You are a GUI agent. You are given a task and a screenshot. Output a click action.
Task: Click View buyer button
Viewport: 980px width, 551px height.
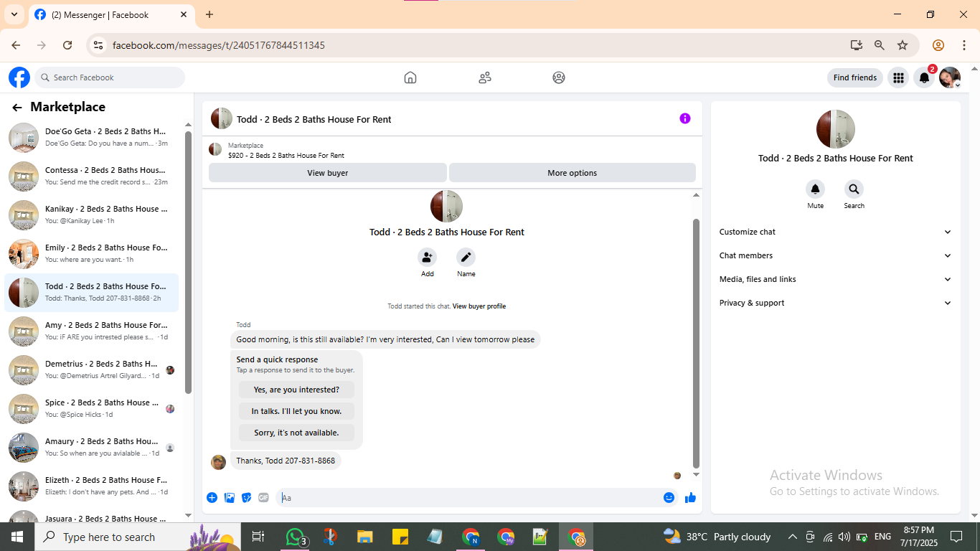pyautogui.click(x=328, y=173)
